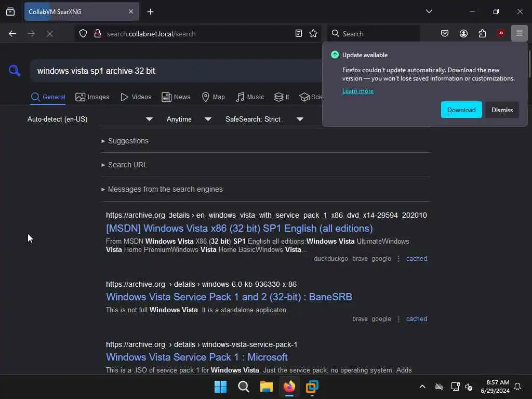
Task: Click the page vertical scrollbar
Action: point(529,64)
